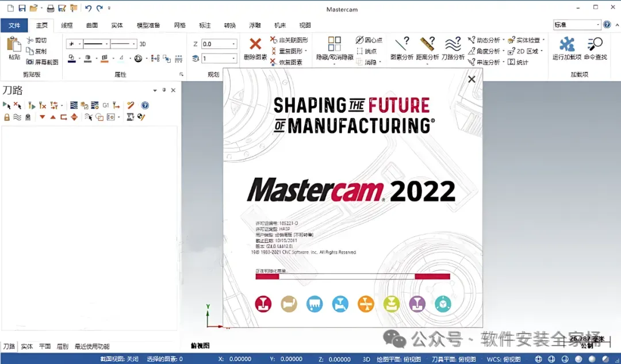Viewport: 621px width, 364px height.
Task: Switch to the 曲面 ribbon tab
Action: click(92, 25)
